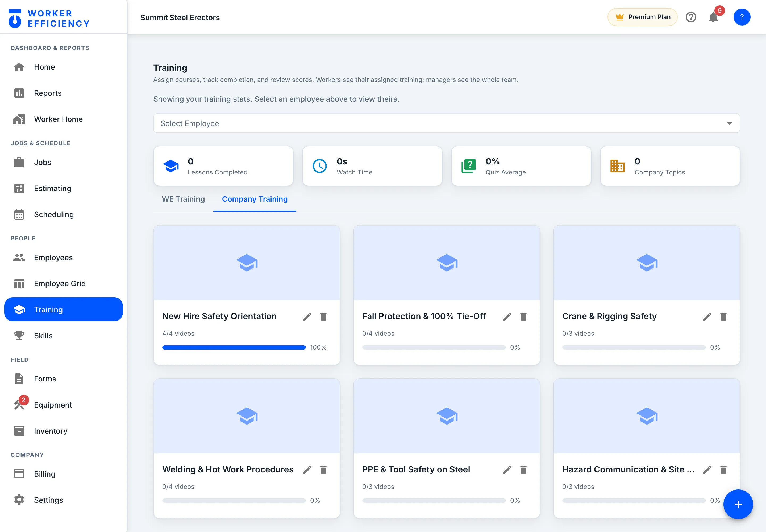Open Estimating in the sidebar

tap(63, 188)
